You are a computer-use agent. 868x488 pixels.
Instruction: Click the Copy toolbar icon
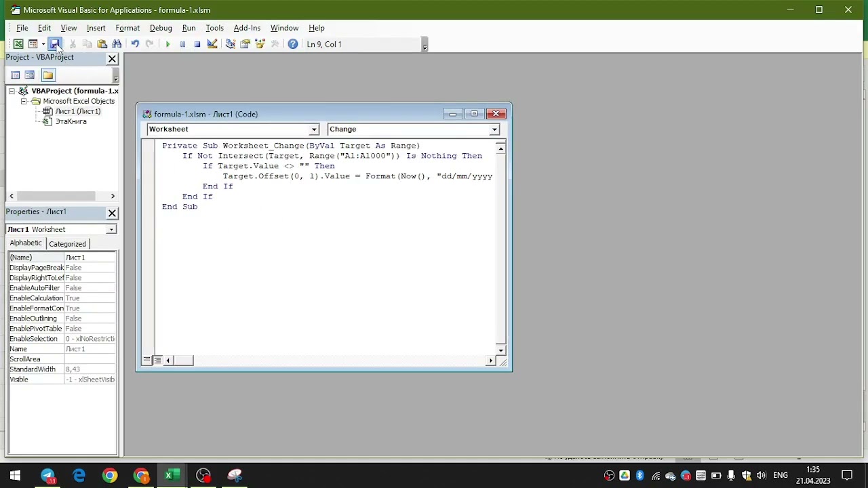click(87, 44)
